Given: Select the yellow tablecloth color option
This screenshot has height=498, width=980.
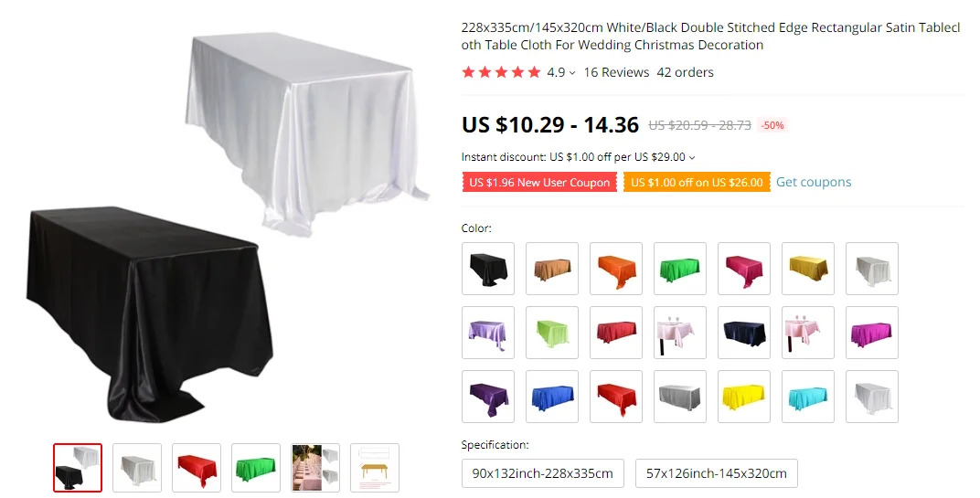Looking at the screenshot, I should click(744, 397).
